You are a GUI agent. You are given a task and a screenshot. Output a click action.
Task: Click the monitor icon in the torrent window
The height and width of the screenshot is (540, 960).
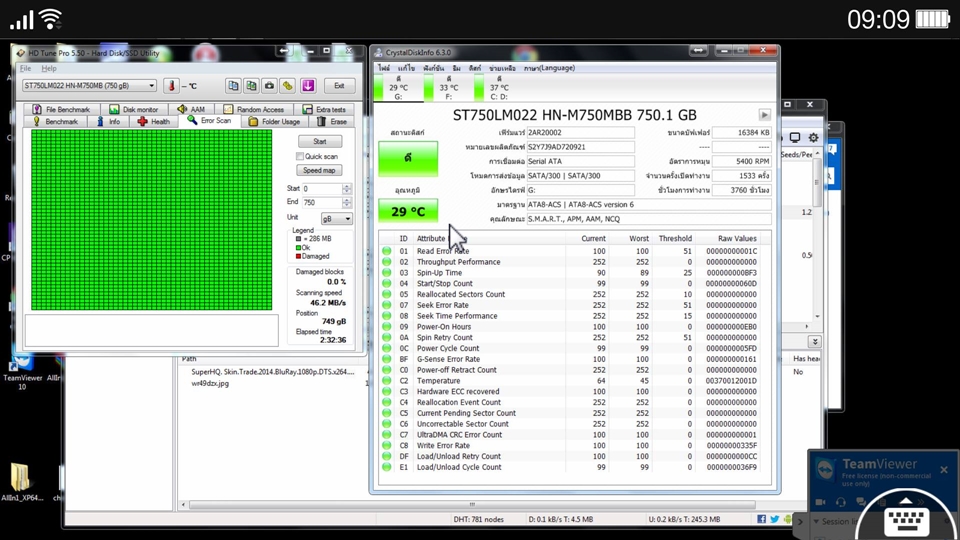[x=795, y=138]
